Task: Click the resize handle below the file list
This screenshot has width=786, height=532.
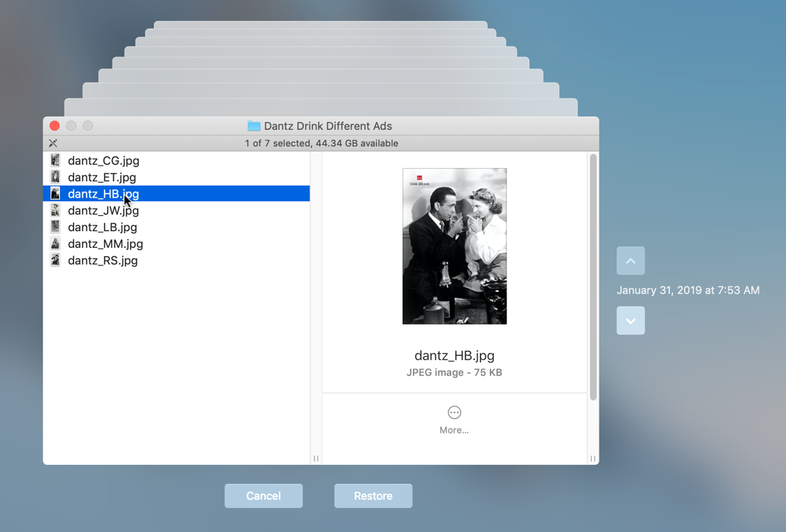Action: pyautogui.click(x=315, y=459)
